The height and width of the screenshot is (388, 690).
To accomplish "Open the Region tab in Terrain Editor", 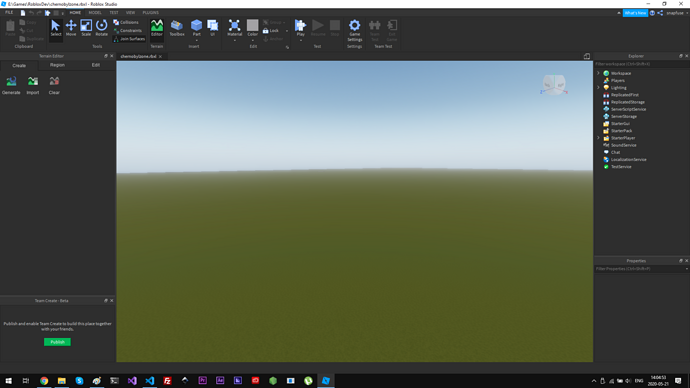I will click(x=57, y=65).
